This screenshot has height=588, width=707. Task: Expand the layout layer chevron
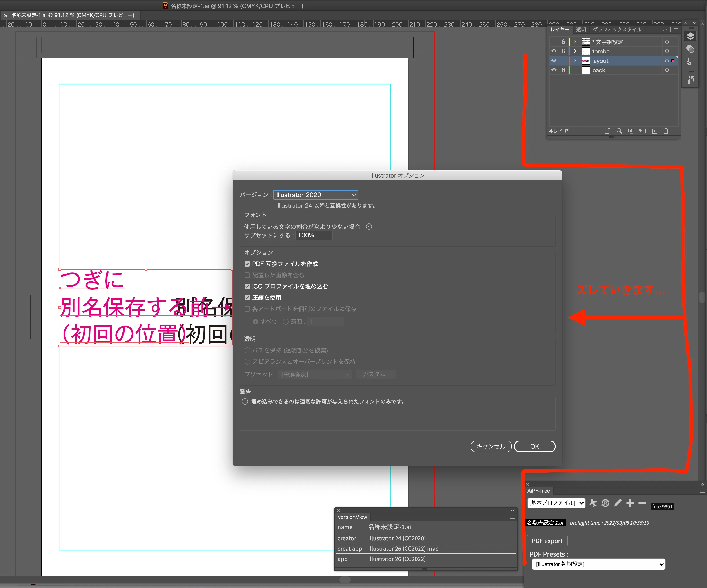tap(575, 61)
